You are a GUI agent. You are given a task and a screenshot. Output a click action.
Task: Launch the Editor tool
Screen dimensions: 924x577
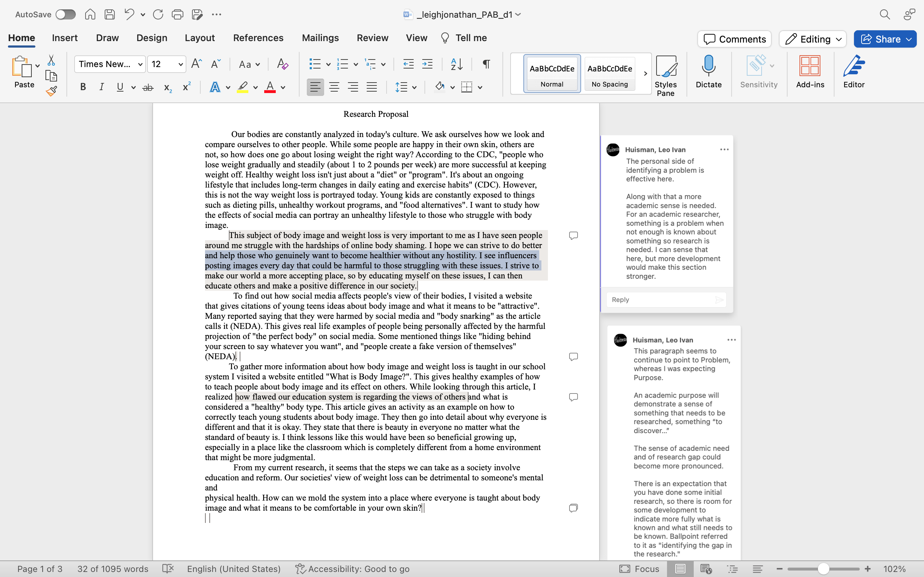coord(854,72)
